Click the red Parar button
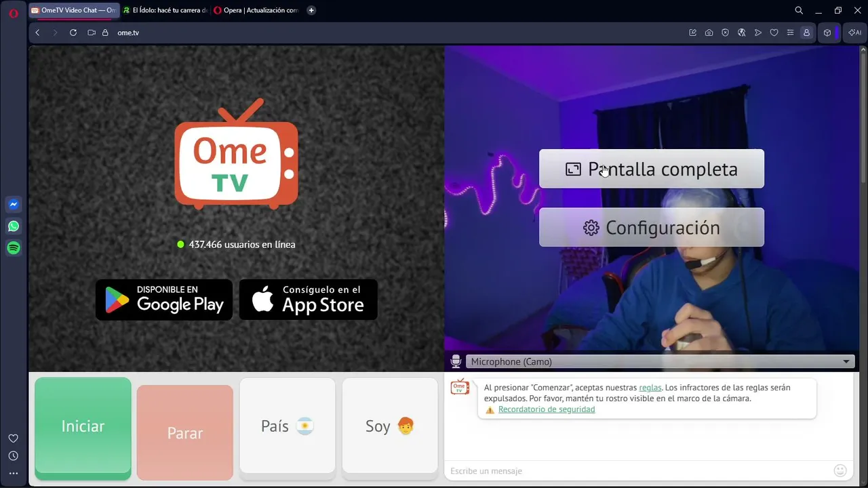 (x=185, y=432)
